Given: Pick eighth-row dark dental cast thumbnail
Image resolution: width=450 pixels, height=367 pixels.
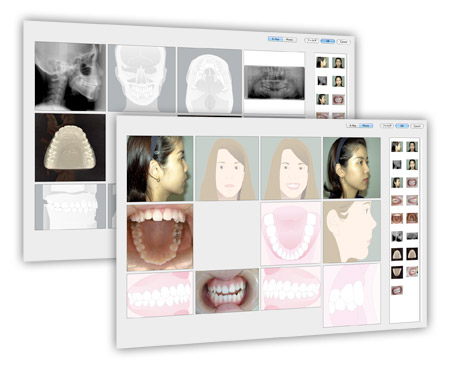Looking at the screenshot, I should (397, 272).
